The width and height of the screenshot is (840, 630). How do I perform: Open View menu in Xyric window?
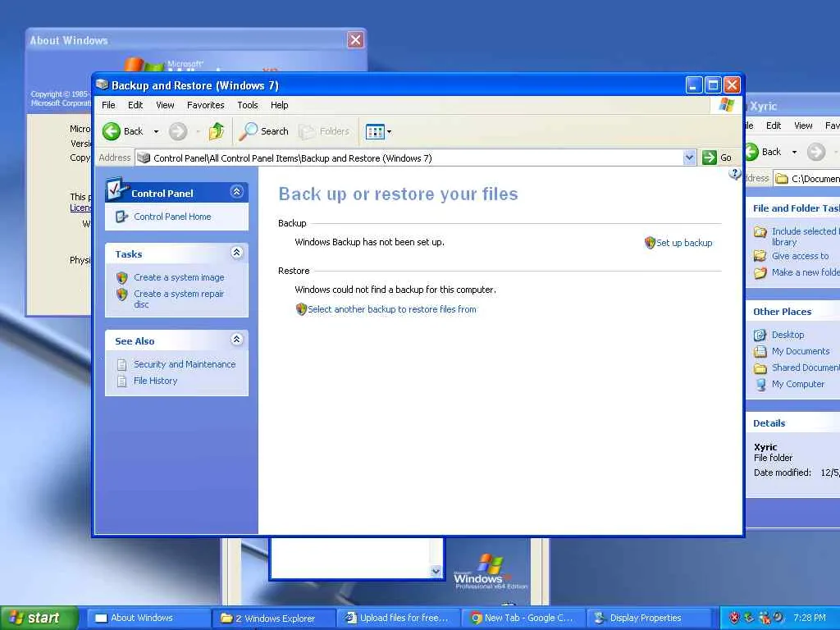[803, 126]
